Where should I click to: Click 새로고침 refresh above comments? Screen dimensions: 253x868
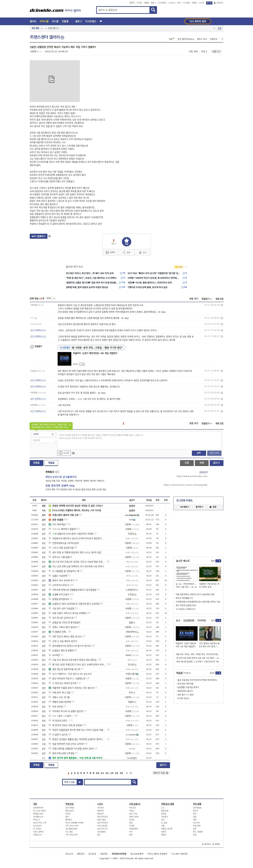[219, 299]
